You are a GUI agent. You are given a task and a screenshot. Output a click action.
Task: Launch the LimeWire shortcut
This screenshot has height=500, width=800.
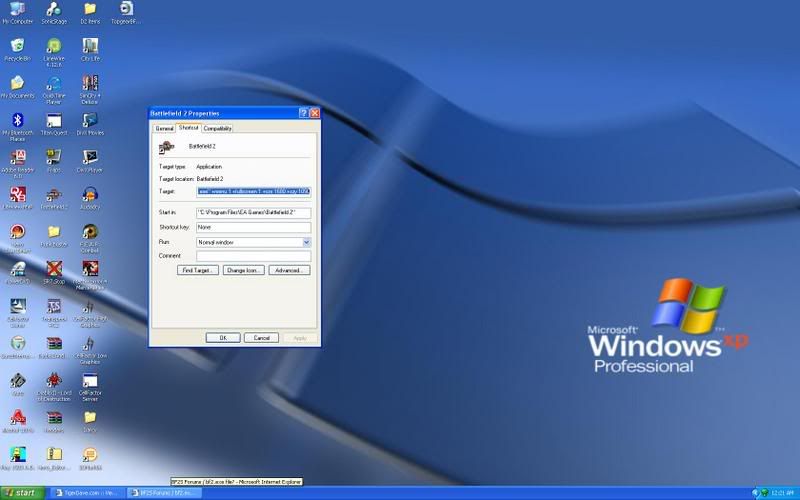pyautogui.click(x=54, y=53)
